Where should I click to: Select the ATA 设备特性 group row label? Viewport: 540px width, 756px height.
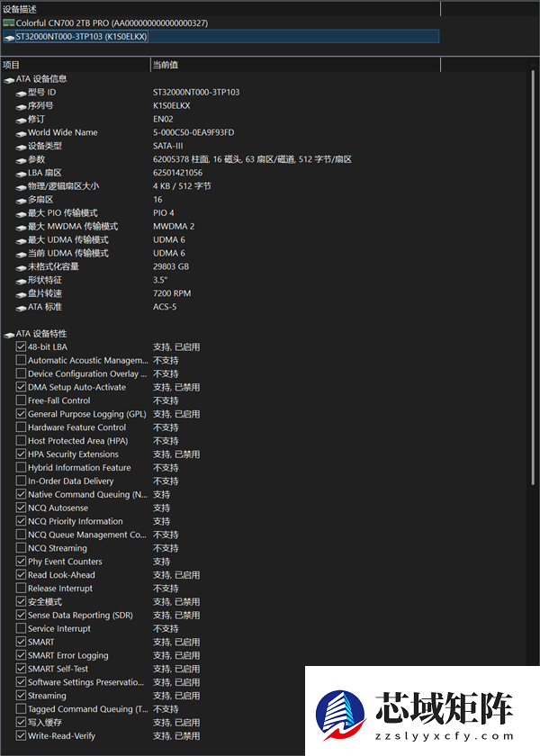pos(41,334)
